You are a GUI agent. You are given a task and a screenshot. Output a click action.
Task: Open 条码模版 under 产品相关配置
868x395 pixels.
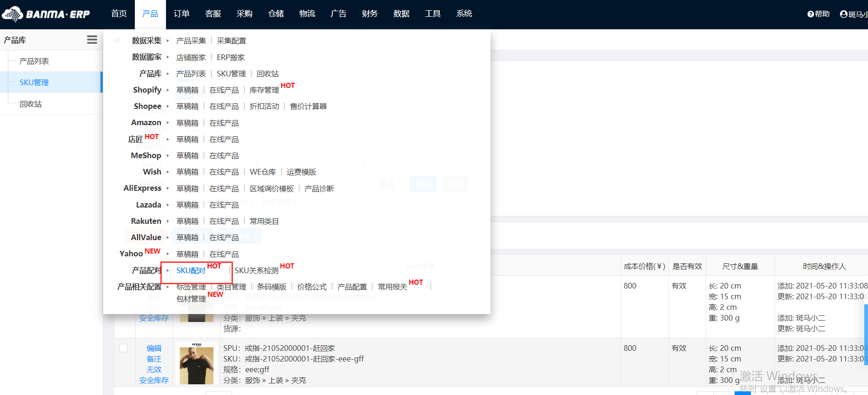tap(272, 287)
